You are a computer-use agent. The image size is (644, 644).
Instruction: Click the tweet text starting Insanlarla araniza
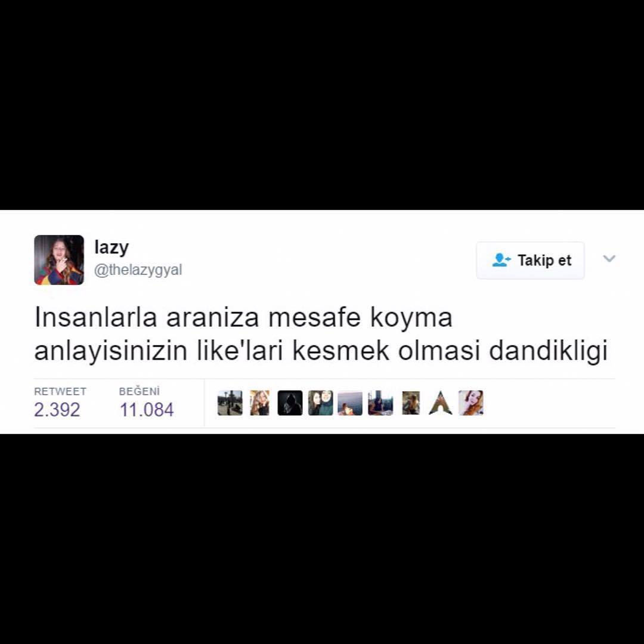[x=321, y=334]
